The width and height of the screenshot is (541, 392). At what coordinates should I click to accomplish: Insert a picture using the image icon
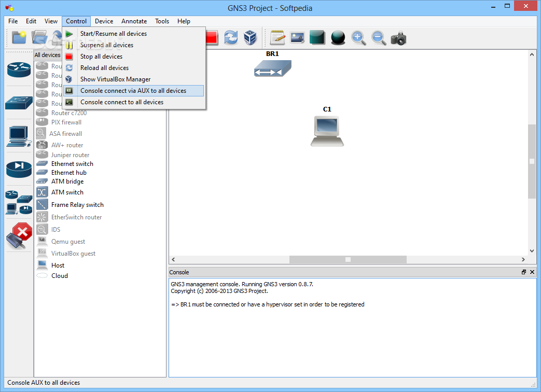pos(297,37)
